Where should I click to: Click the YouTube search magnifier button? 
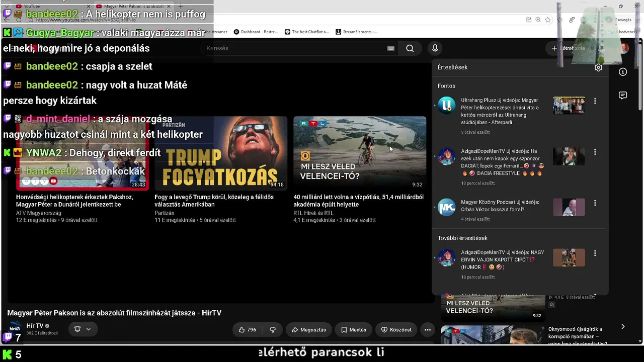pyautogui.click(x=410, y=48)
